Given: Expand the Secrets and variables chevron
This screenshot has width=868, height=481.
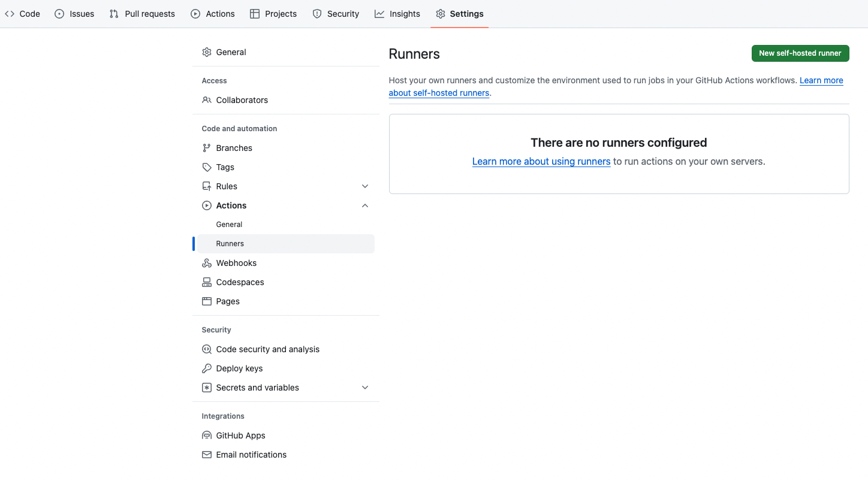Looking at the screenshot, I should tap(365, 388).
